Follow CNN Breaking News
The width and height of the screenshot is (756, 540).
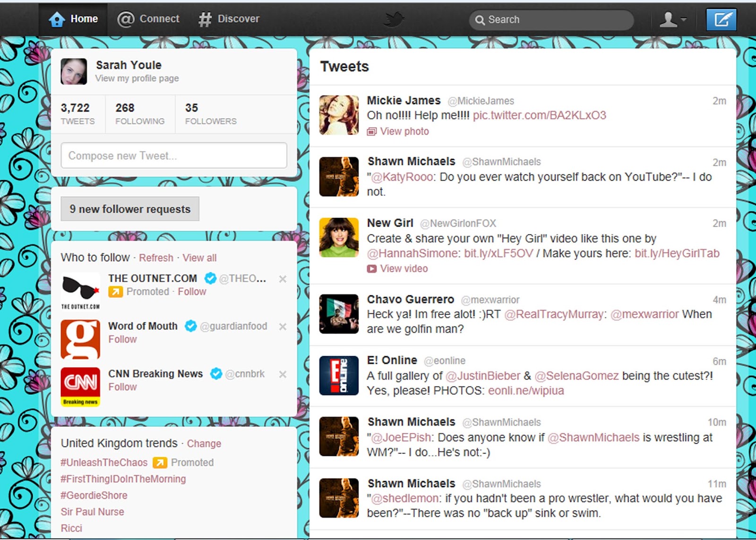tap(122, 387)
